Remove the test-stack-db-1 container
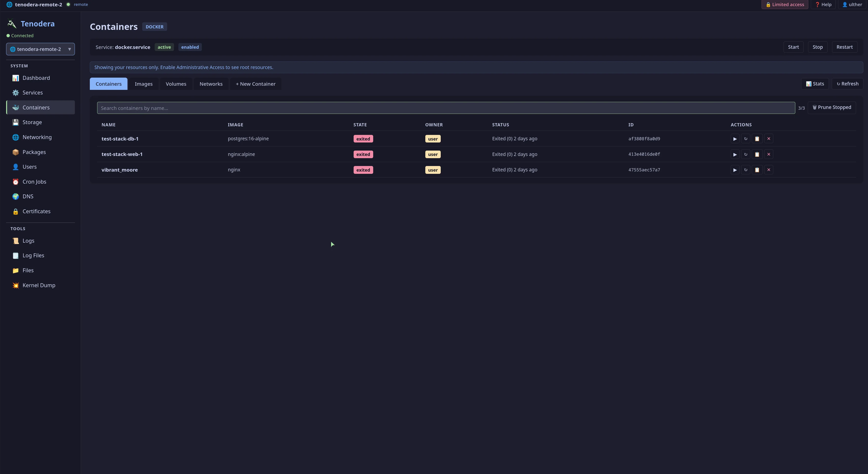This screenshot has height=474, width=868. click(x=769, y=139)
